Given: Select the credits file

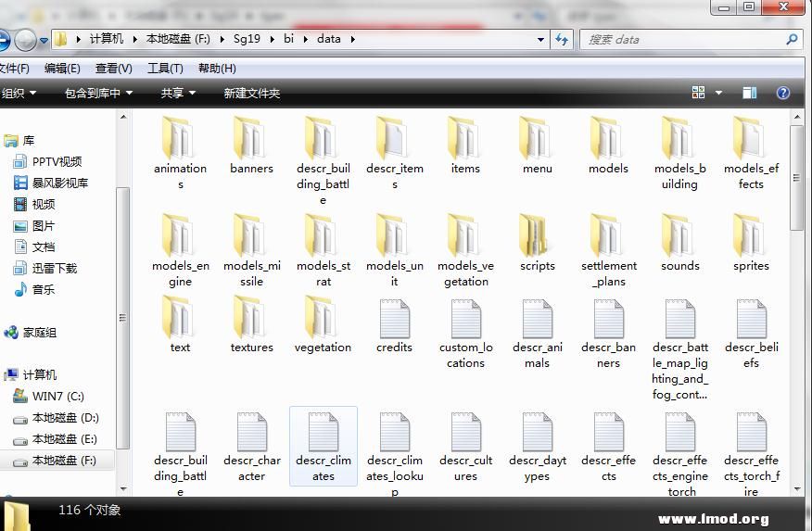Looking at the screenshot, I should tap(394, 326).
